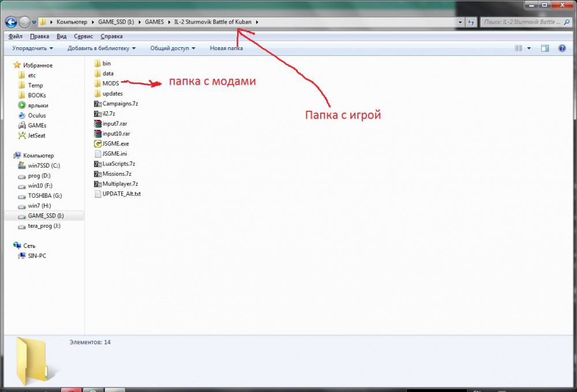Image resolution: width=577 pixels, height=392 pixels.
Task: Select il2.7z archive icon
Action: point(98,114)
